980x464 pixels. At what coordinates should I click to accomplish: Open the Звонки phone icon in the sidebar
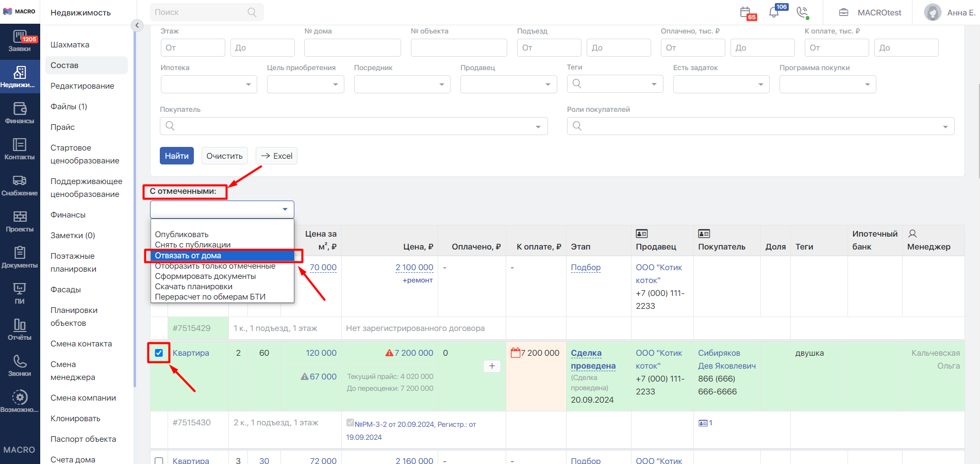[20, 366]
